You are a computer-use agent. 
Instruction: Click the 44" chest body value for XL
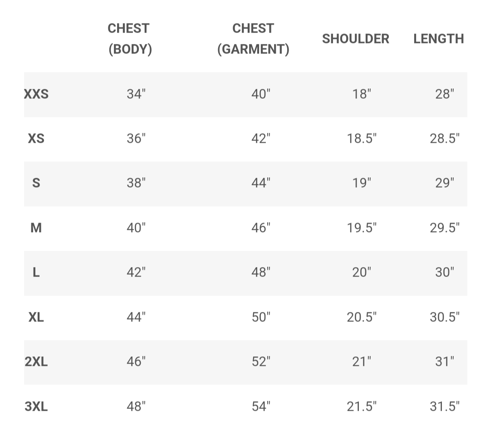coord(136,317)
